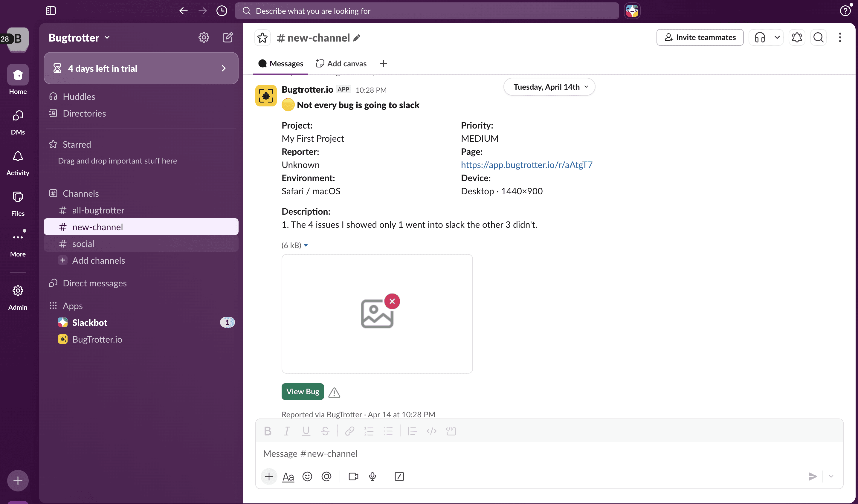Toggle strikethrough formatting
This screenshot has height=504, width=858.
click(x=325, y=431)
